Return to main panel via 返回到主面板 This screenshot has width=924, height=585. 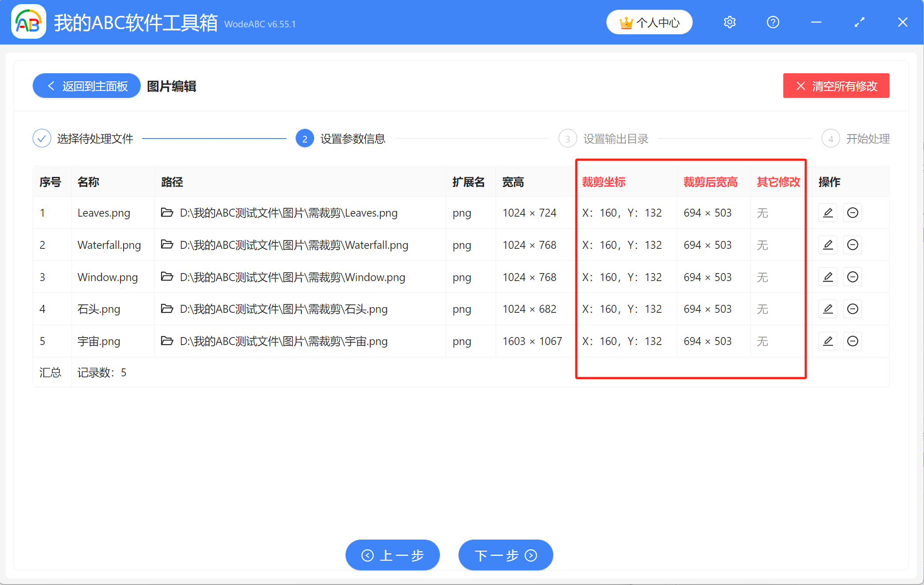point(87,86)
